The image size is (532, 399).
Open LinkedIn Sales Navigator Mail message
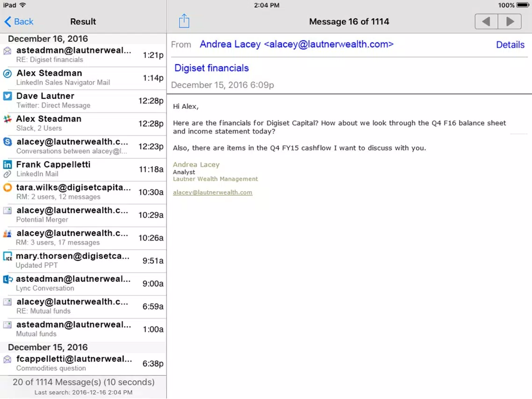pyautogui.click(x=83, y=78)
